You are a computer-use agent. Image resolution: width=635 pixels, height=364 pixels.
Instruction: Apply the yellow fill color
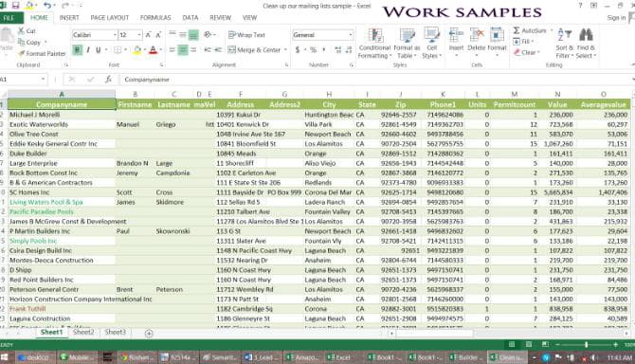[137, 50]
